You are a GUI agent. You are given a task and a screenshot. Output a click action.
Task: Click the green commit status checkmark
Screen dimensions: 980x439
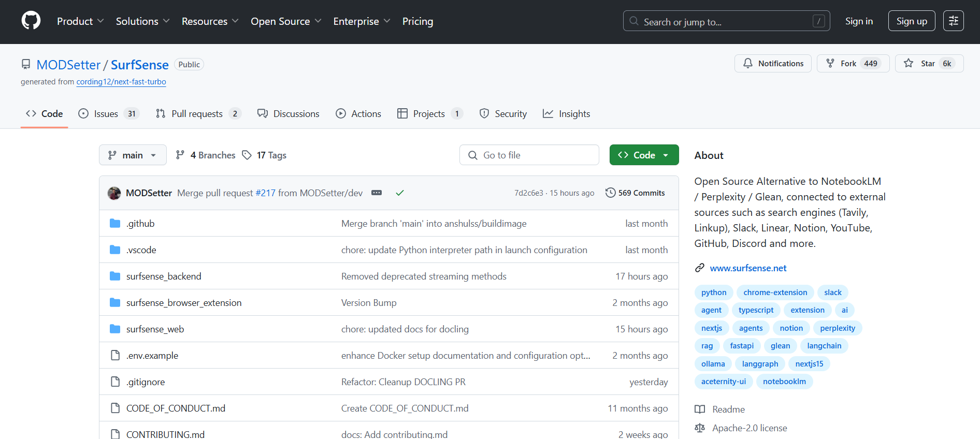coord(400,193)
